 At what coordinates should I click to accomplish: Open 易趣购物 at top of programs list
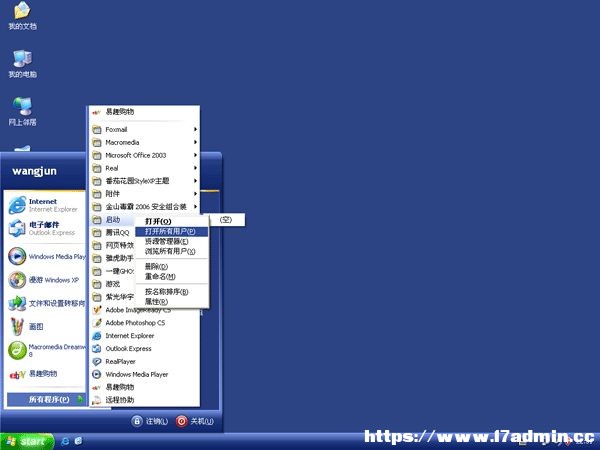[145, 112]
